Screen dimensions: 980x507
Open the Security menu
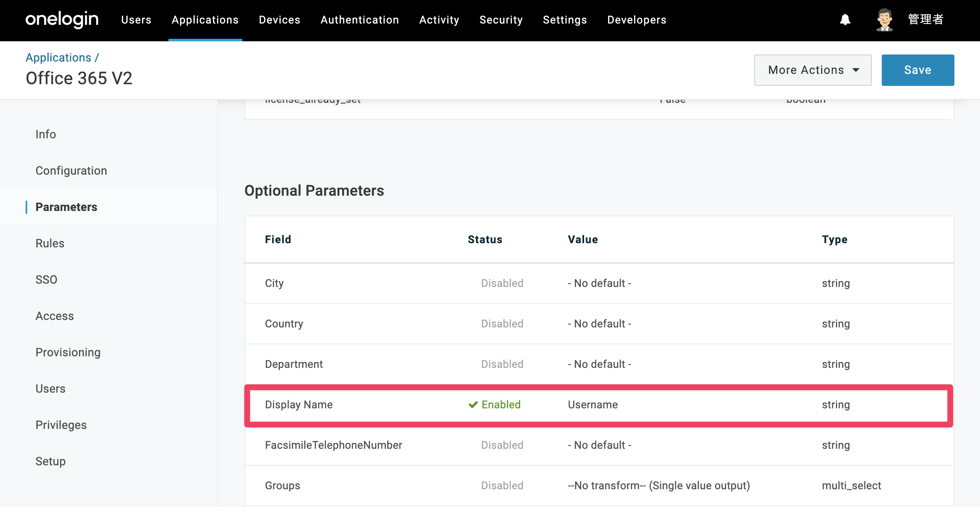coord(501,20)
